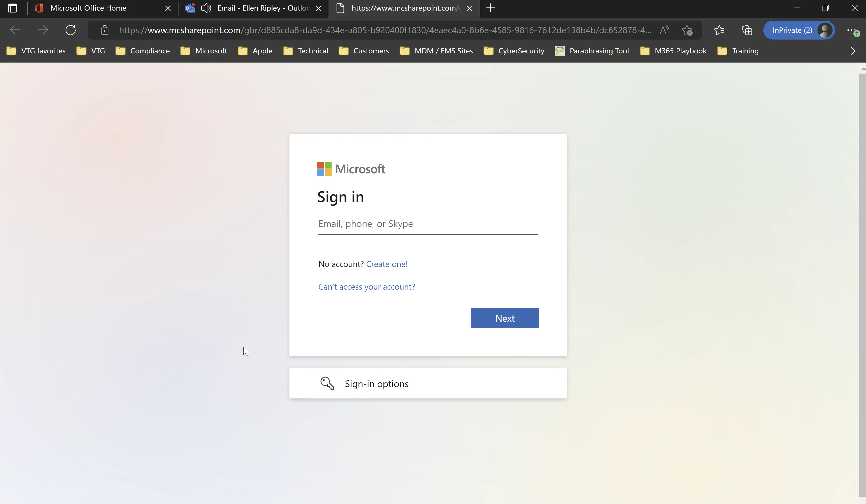Close the Microsoft Office Home tab

click(168, 8)
